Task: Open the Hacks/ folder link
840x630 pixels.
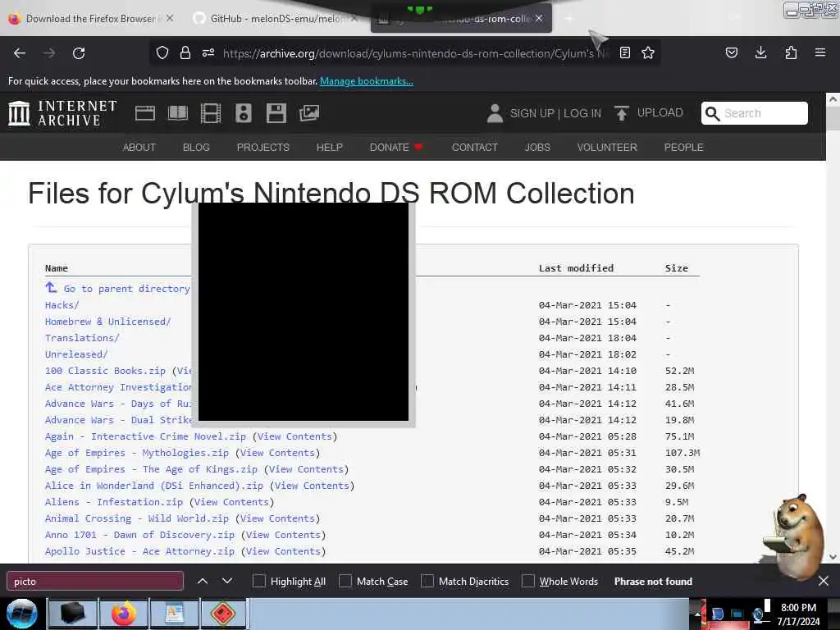Action: 62,305
